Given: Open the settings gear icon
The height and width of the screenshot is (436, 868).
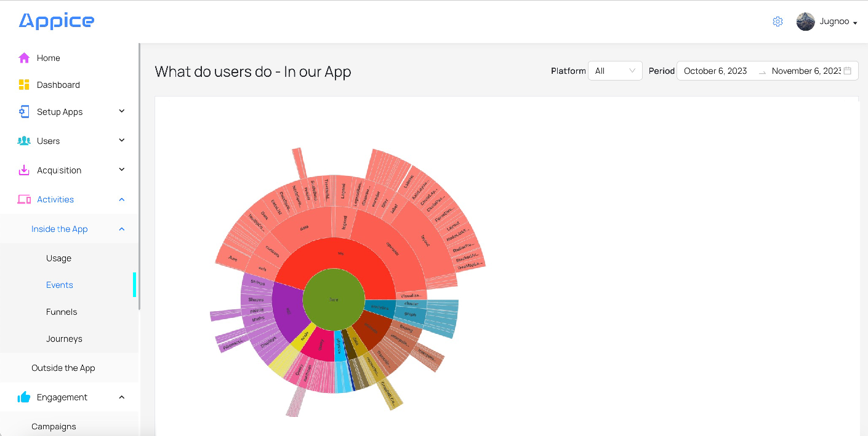Looking at the screenshot, I should point(778,22).
